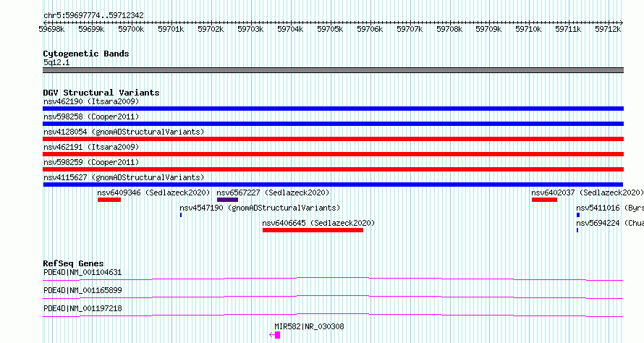Open the PDE4D|NM_001197218 transcript label
Screen dimensions: 644x343
(x=82, y=308)
